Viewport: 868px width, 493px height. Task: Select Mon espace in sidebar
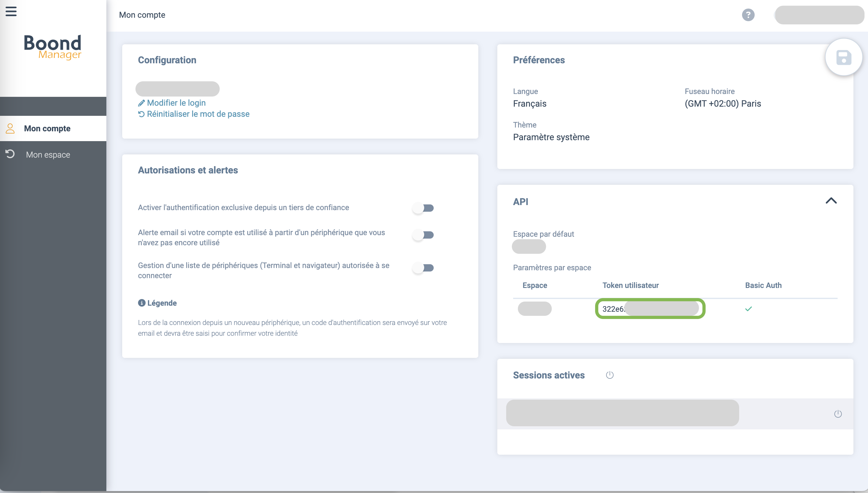[x=48, y=155]
